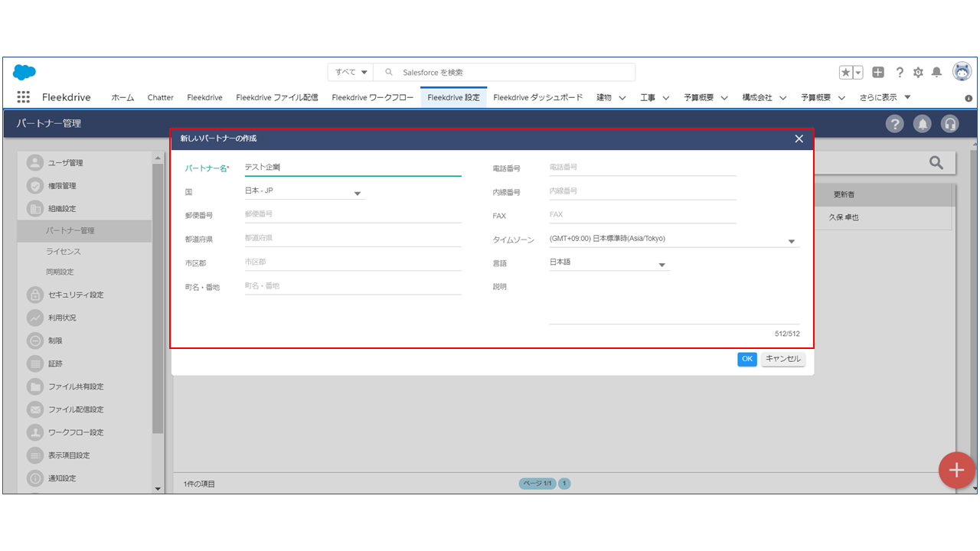The width and height of the screenshot is (980, 551).
Task: Open the Chatter tab
Action: [160, 97]
